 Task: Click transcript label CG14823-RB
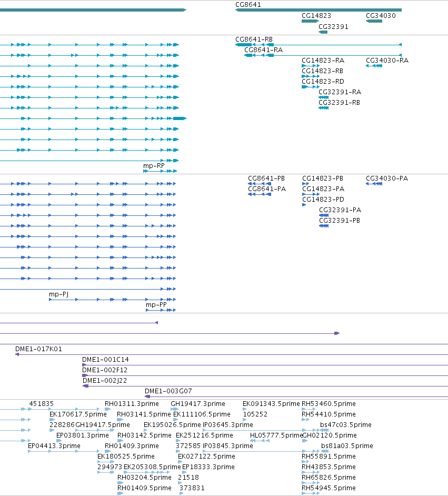pyautogui.click(x=322, y=71)
